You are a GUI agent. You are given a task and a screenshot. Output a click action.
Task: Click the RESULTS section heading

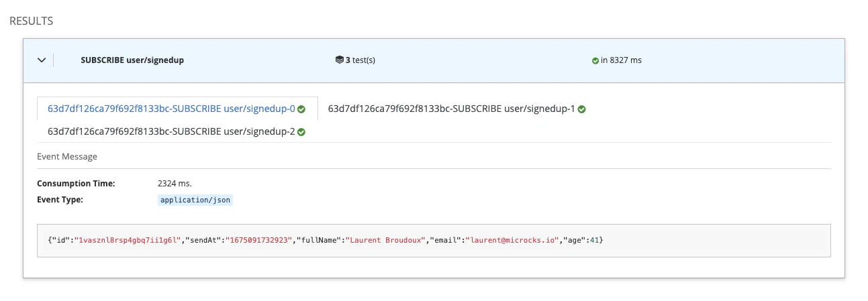[x=31, y=21]
